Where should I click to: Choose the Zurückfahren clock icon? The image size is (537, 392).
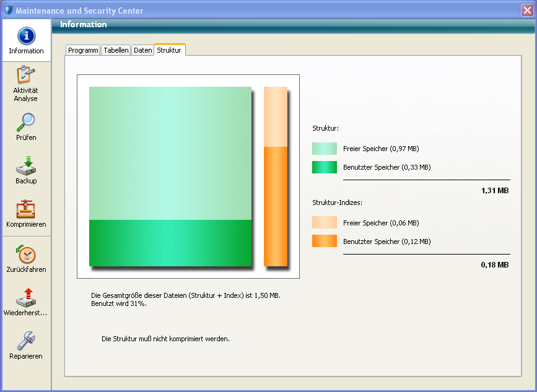(26, 254)
